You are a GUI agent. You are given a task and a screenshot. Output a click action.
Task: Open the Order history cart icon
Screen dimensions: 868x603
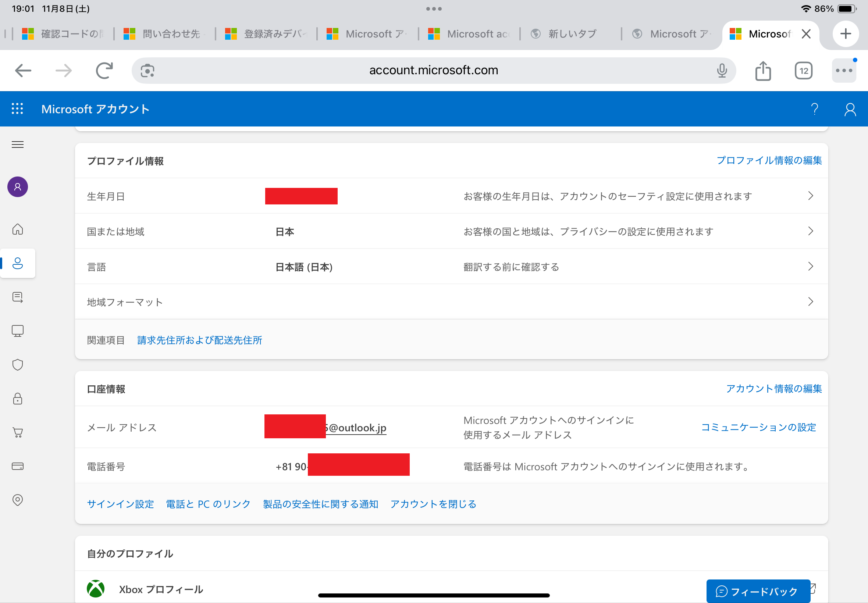coord(17,432)
